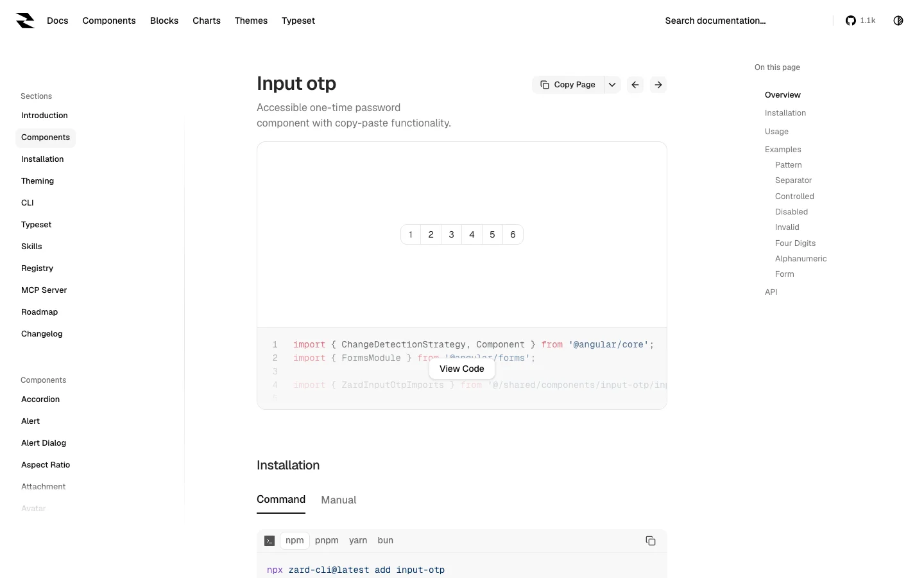This screenshot has width=924, height=578.
Task: Open the Docs menu item
Action: [58, 21]
